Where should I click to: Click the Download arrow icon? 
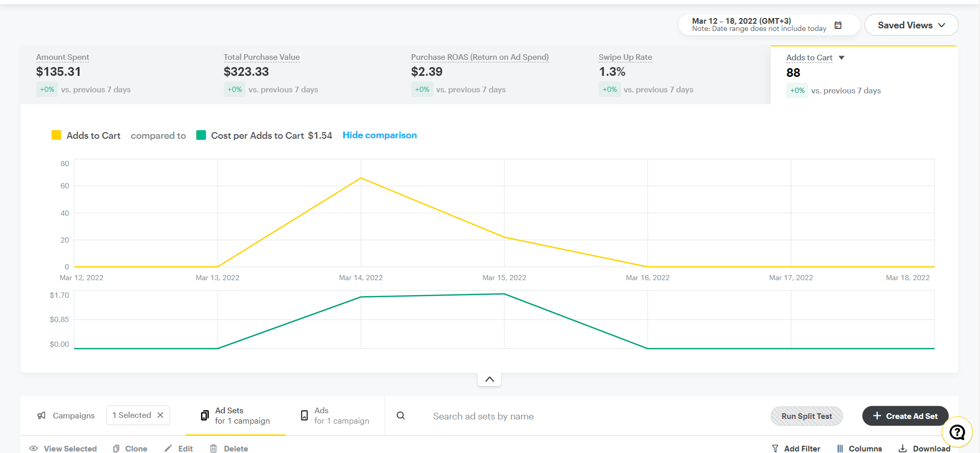(x=903, y=448)
